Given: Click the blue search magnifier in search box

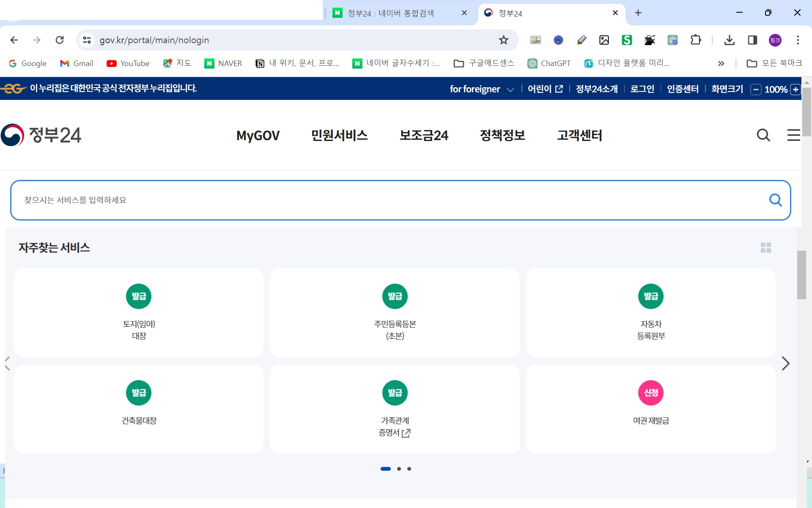Looking at the screenshot, I should [x=775, y=200].
